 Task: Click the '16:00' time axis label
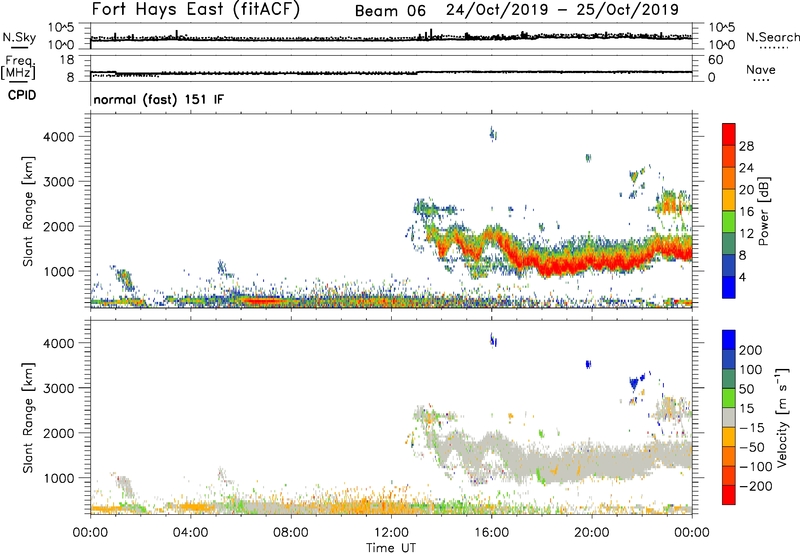point(491,533)
